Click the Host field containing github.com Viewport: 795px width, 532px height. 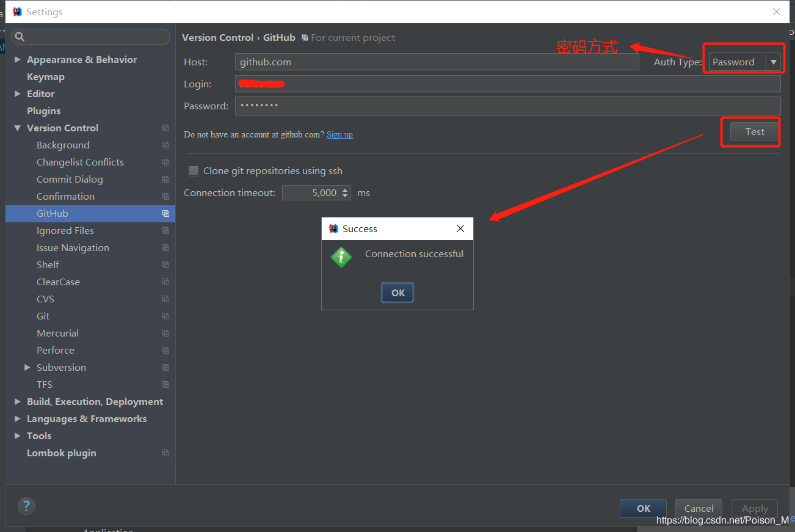[437, 62]
